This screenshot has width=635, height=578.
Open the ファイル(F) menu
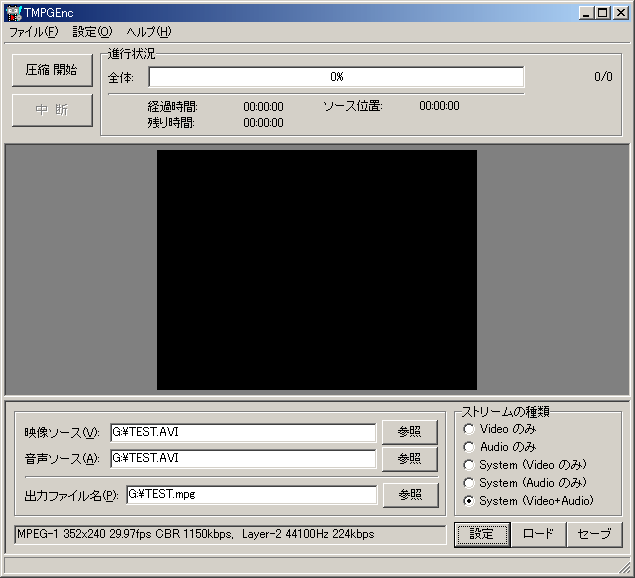[x=34, y=32]
